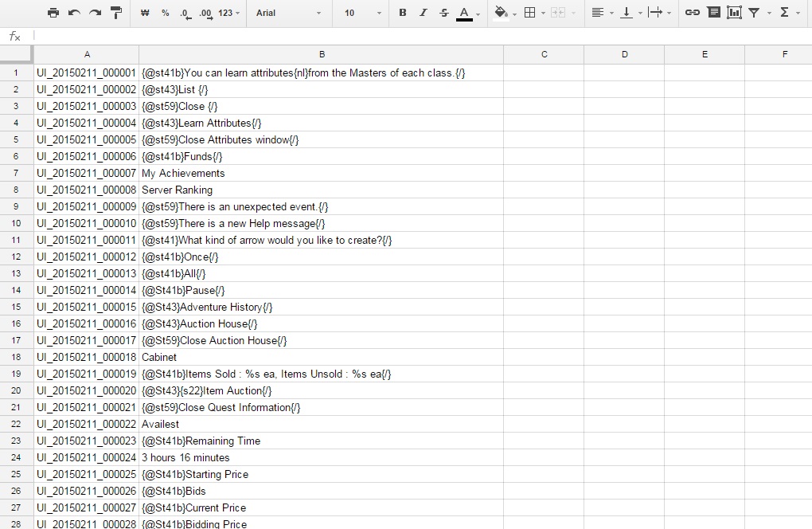Open the fill color picker
The image size is (812, 529).
[x=500, y=13]
